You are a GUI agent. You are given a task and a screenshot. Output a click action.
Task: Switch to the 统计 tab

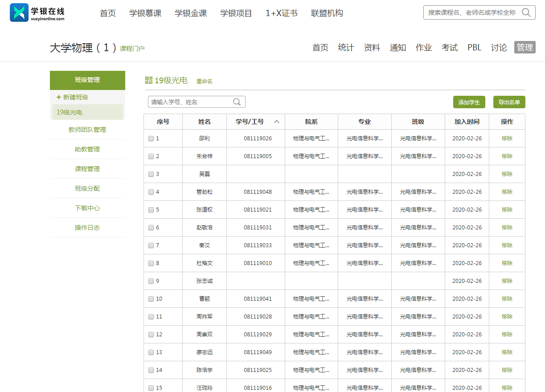tap(346, 48)
